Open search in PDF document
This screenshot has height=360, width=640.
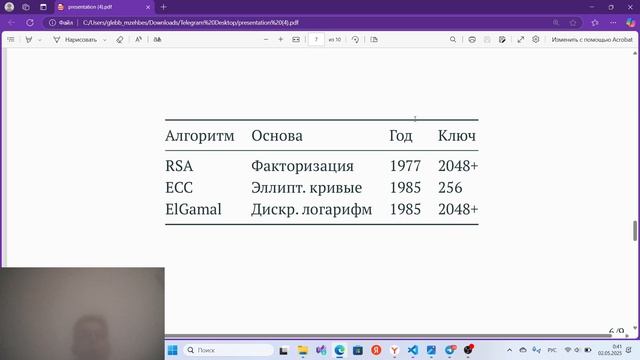point(453,40)
